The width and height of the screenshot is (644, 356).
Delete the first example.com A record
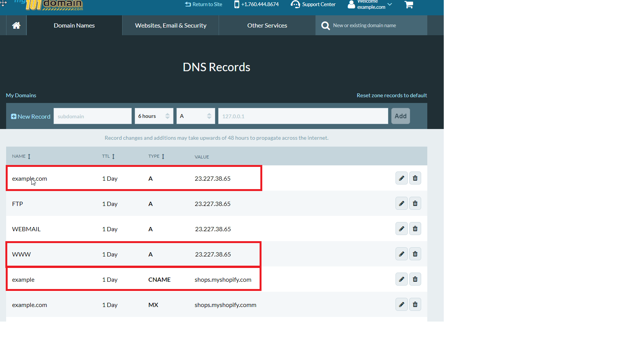tap(415, 178)
